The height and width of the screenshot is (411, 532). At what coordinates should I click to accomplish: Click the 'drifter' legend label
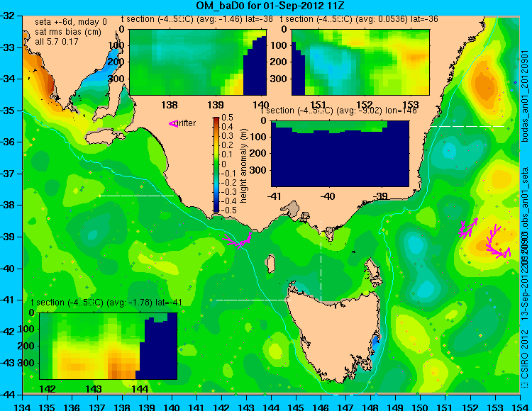[x=186, y=123]
